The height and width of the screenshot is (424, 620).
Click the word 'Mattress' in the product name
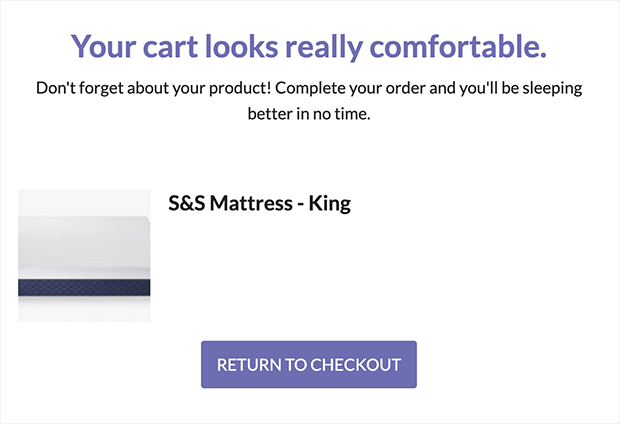[x=251, y=203]
